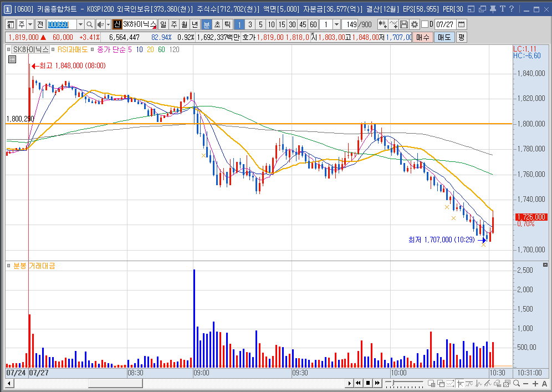Viewport: 552px width, 392px height.
Task: Click the scrollbar left arrow
Action: (x=9, y=383)
